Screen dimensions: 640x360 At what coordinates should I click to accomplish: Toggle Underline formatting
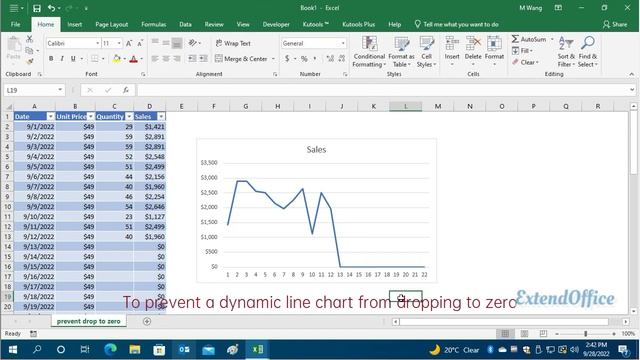[73, 59]
